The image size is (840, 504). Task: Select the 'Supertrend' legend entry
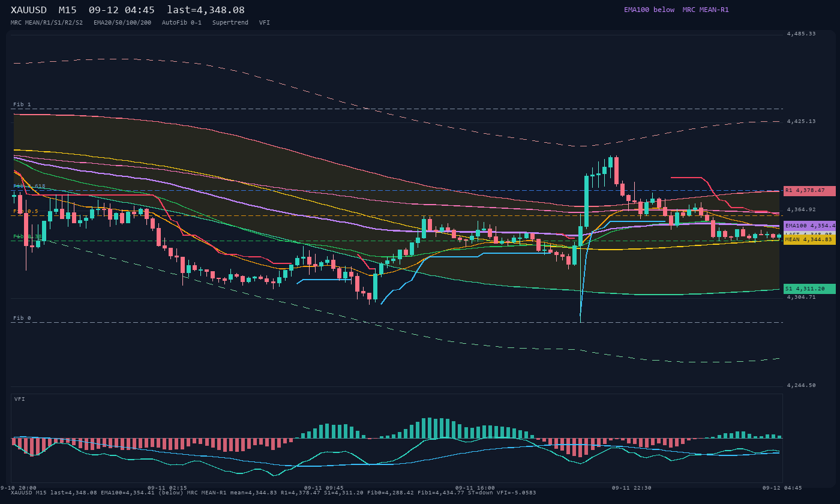click(230, 23)
